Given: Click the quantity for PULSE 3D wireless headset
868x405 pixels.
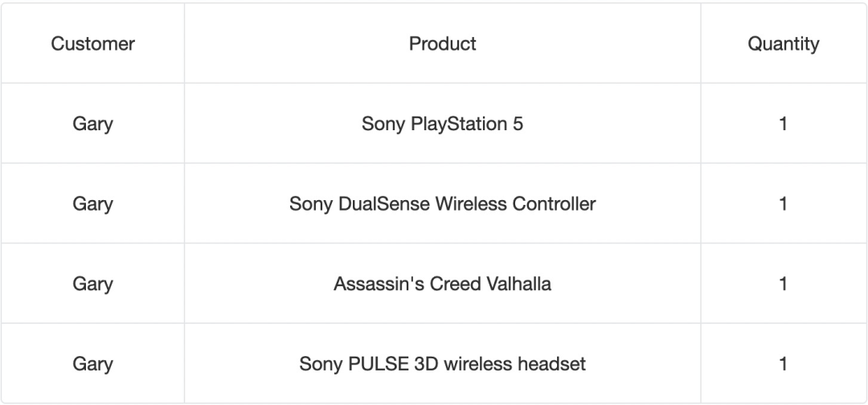Looking at the screenshot, I should (x=783, y=365).
